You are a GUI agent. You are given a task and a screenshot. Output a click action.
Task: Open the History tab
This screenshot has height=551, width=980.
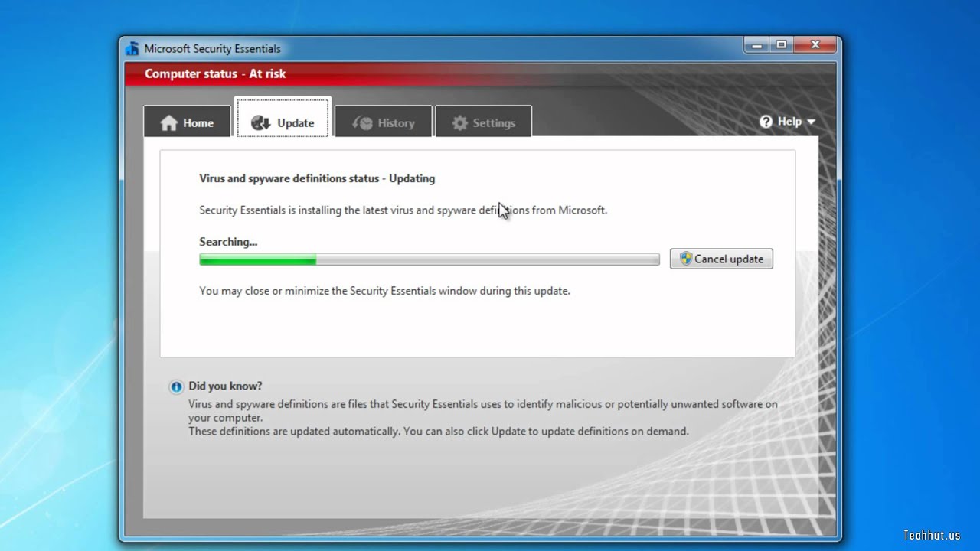[383, 122]
